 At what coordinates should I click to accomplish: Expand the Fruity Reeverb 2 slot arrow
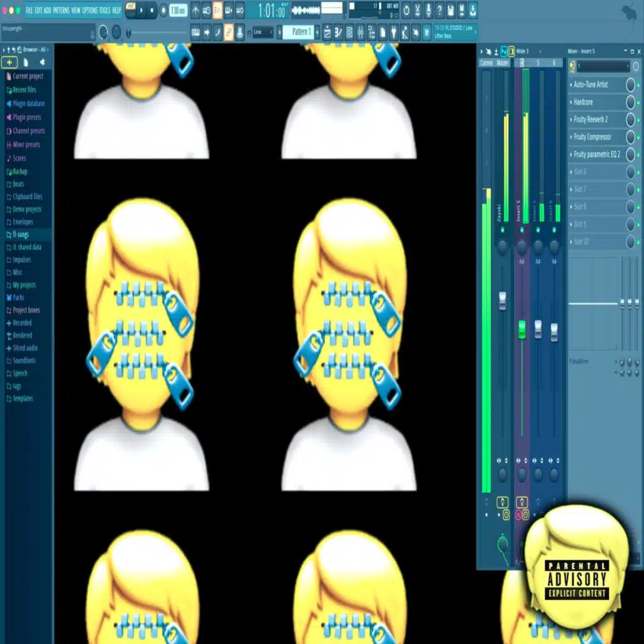(x=571, y=119)
